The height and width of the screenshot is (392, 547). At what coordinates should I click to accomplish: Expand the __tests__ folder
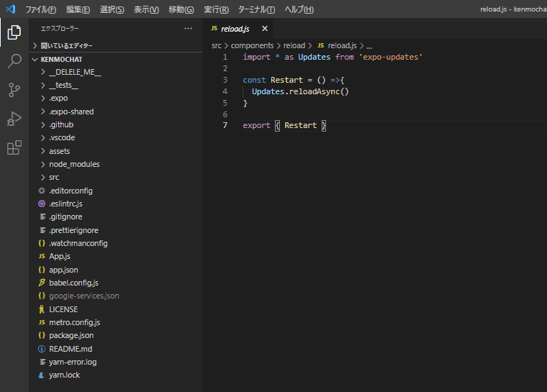43,85
